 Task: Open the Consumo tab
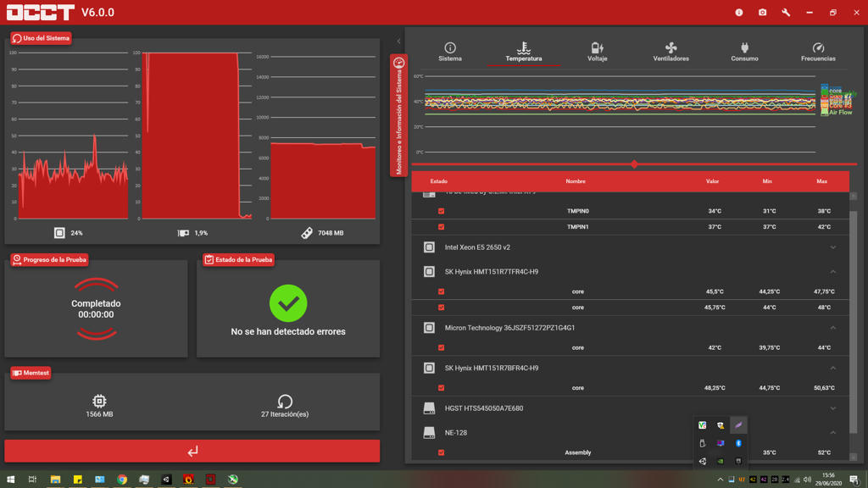(744, 52)
